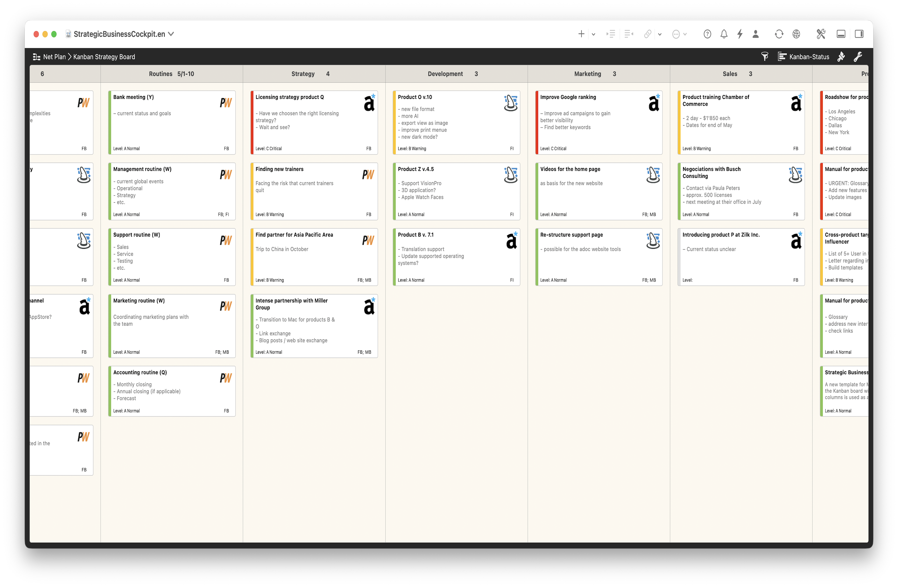898x588 pixels.
Task: Open the notifications bell icon
Action: pyautogui.click(x=724, y=34)
